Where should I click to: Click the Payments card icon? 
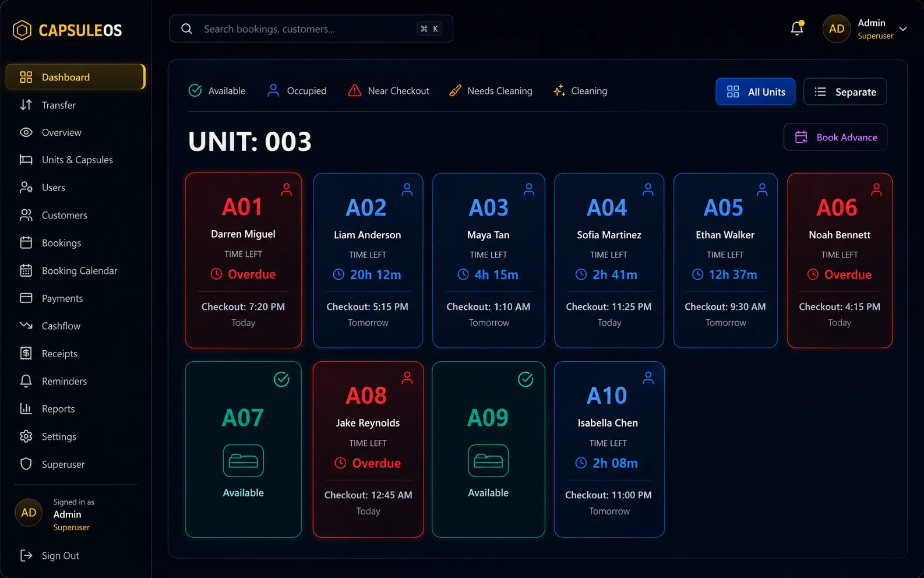(26, 298)
